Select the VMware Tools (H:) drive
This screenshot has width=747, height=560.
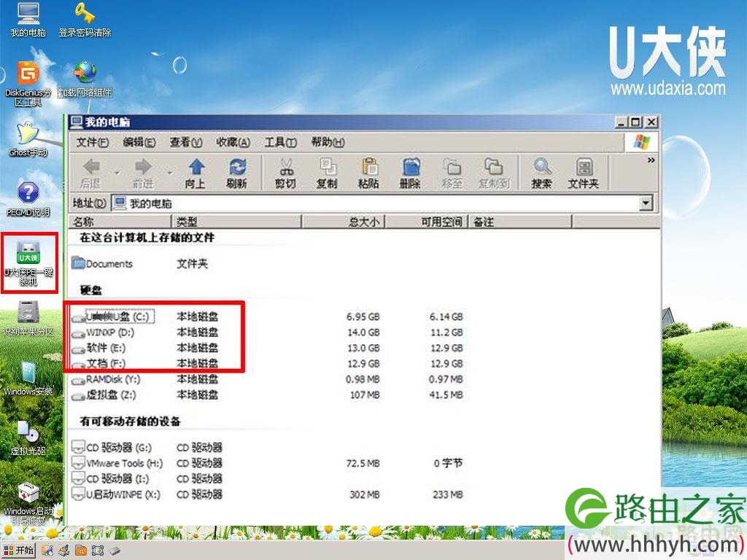pyautogui.click(x=117, y=463)
